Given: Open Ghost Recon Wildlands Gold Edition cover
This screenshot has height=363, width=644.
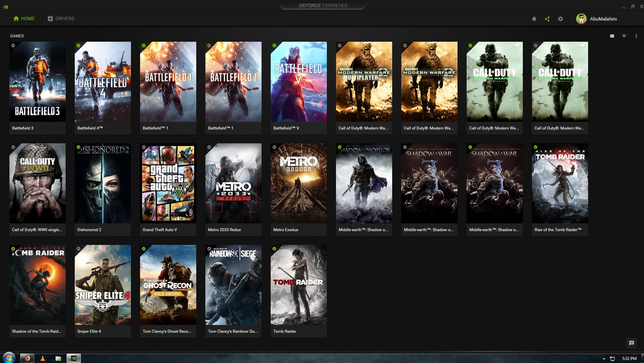Looking at the screenshot, I should (168, 285).
